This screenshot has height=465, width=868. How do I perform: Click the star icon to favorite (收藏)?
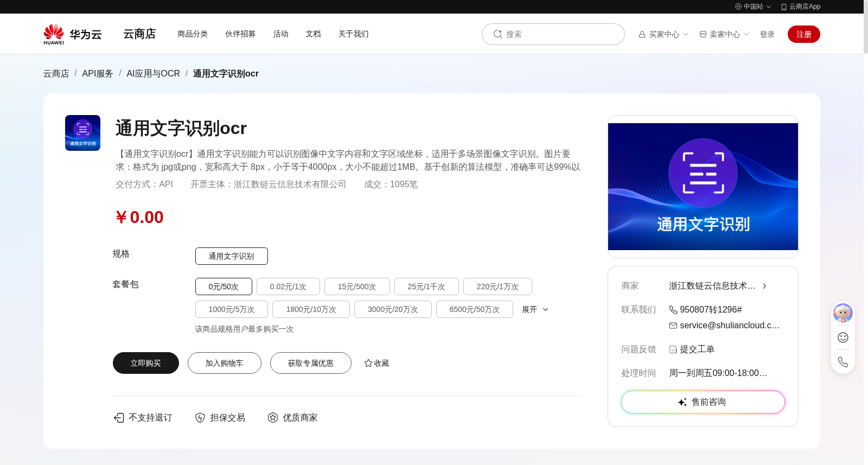click(x=368, y=363)
